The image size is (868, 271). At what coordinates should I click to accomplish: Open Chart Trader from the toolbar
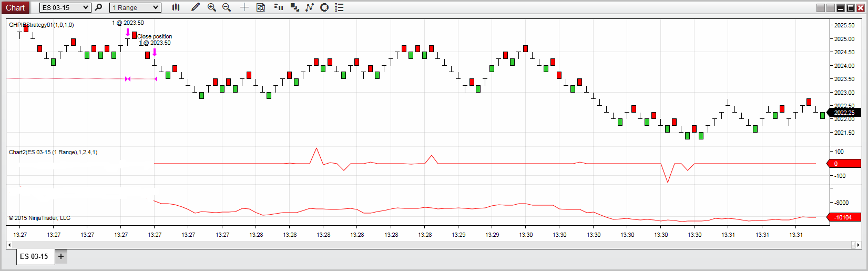pos(279,7)
